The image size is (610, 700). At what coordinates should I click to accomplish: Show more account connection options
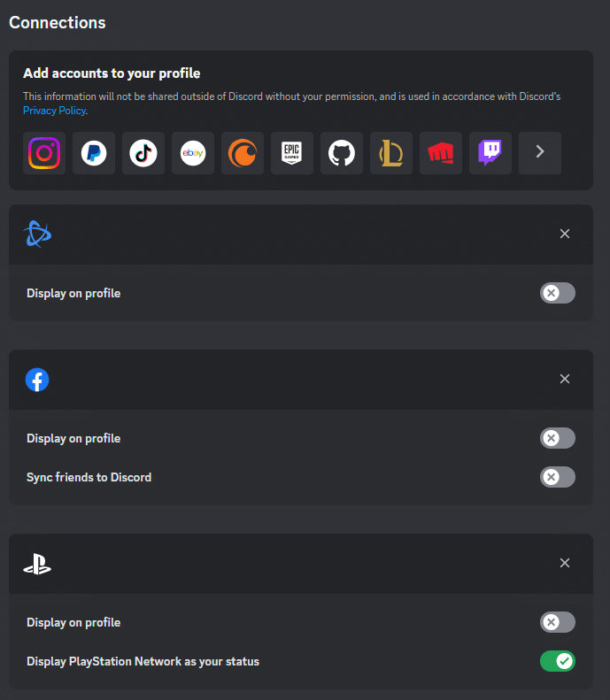pos(540,153)
